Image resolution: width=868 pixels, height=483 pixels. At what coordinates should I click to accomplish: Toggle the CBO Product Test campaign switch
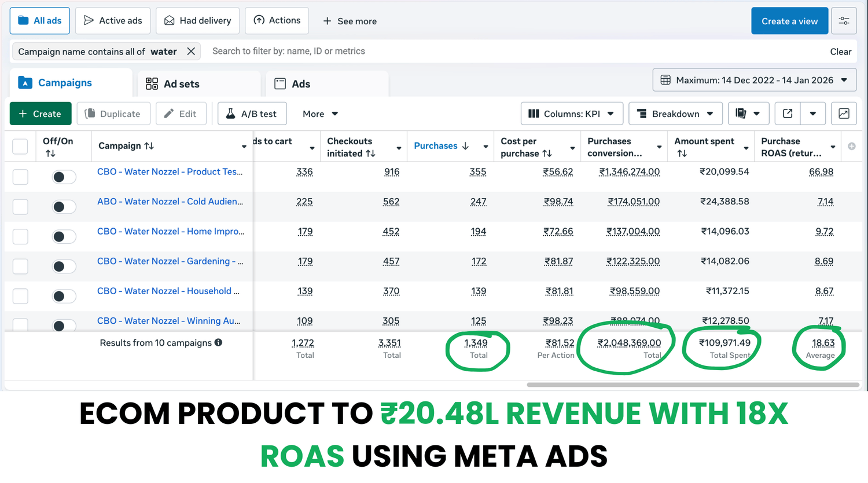coord(63,177)
